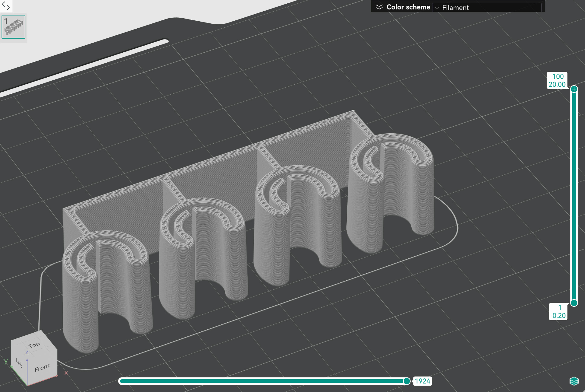
Task: Click the 1924 move count label
Action: click(422, 381)
